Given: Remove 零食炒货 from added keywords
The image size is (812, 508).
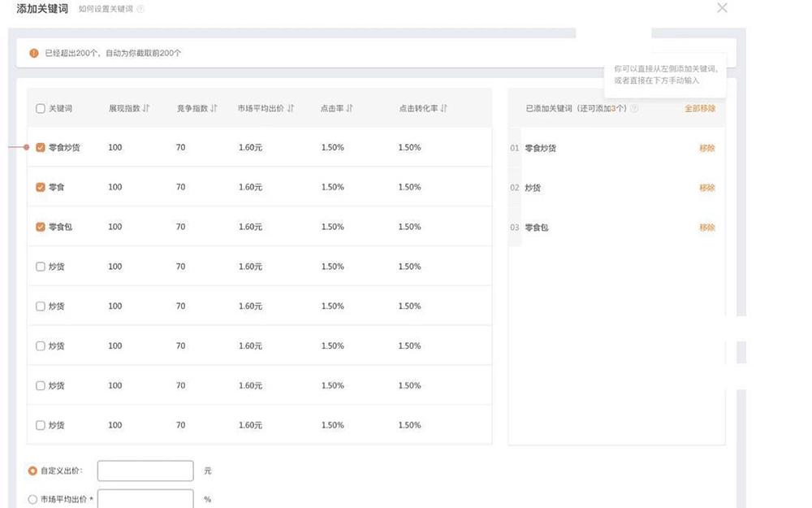Looking at the screenshot, I should [x=706, y=148].
